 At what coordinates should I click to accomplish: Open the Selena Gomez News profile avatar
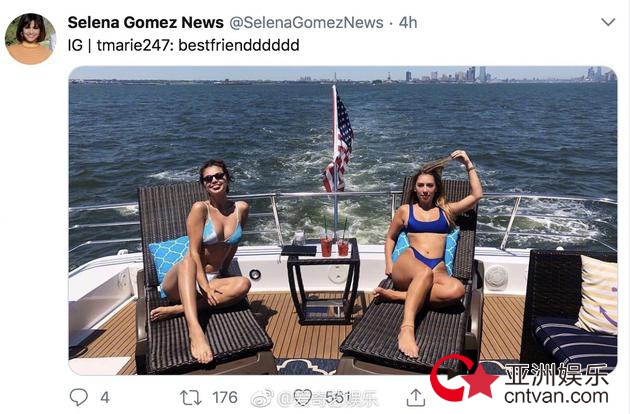click(31, 39)
